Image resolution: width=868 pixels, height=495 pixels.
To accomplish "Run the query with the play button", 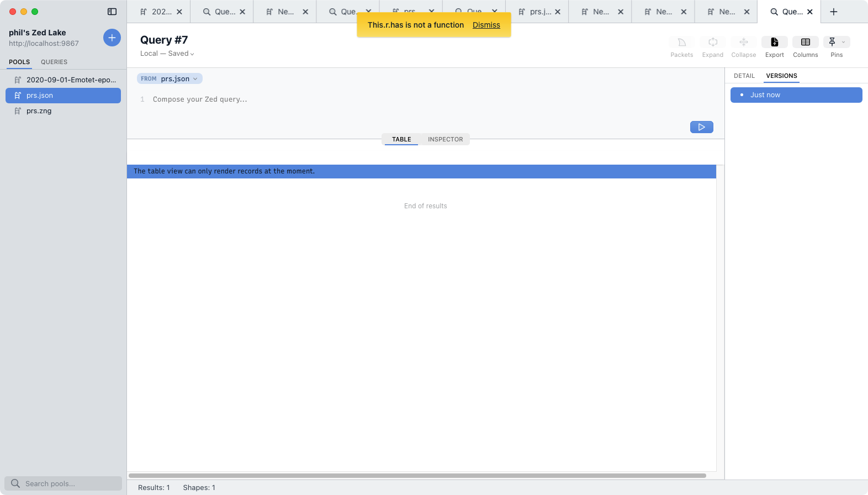I will pyautogui.click(x=702, y=127).
